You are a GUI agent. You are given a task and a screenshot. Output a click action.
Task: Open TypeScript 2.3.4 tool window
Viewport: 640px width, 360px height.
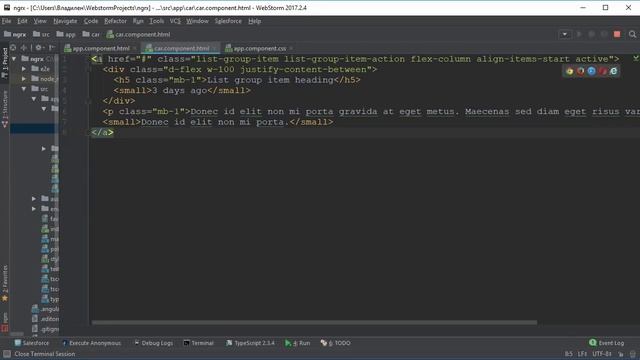point(250,343)
